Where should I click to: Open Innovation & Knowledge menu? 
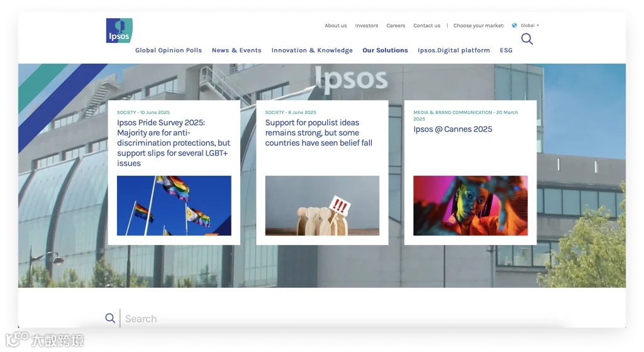312,50
